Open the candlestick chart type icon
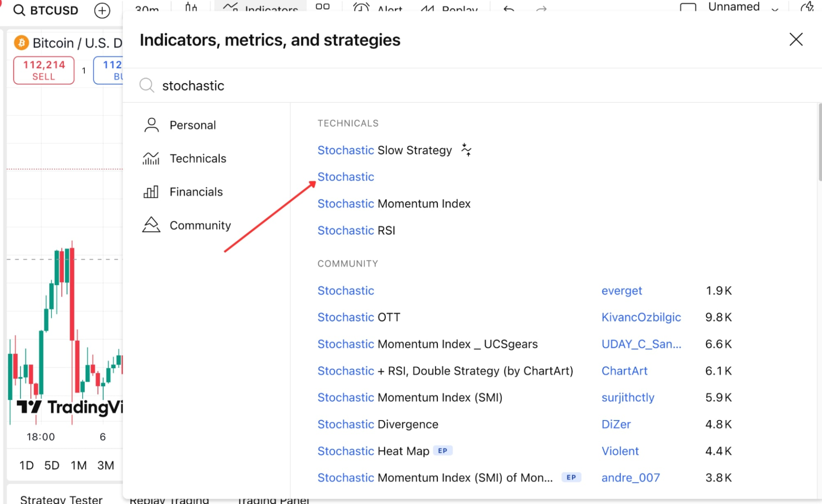 pos(191,8)
